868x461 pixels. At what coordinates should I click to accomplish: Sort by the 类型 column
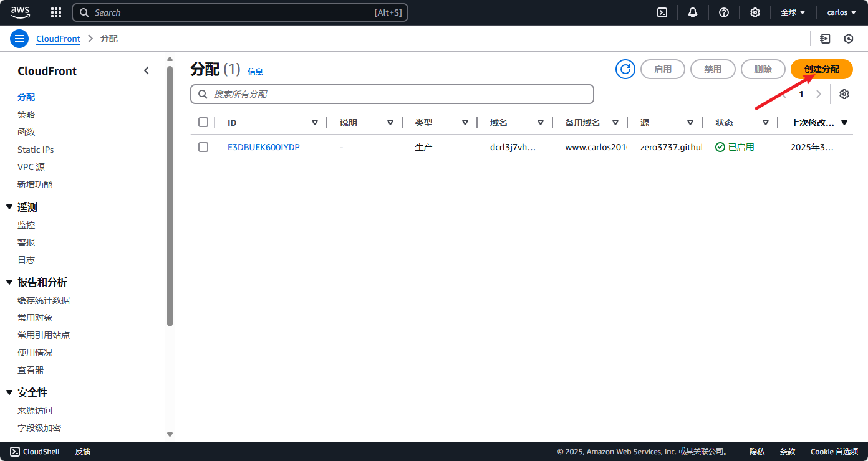465,123
